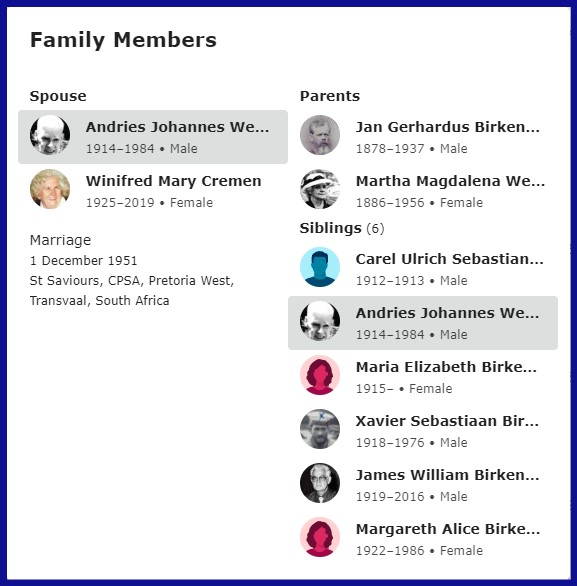The width and height of the screenshot is (577, 586).
Task: Open Jan Gerhardus Birken... parent link
Action: (x=448, y=127)
